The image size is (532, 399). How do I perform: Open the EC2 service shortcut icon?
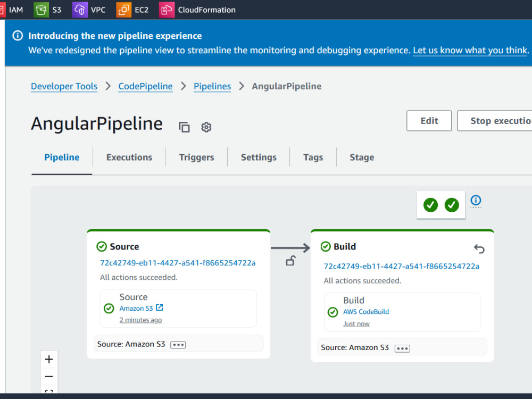[123, 10]
